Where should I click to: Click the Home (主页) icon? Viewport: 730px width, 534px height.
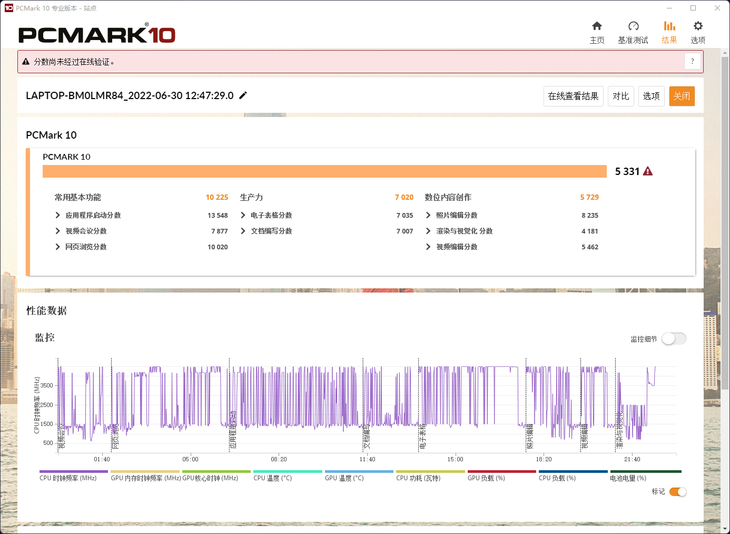597,27
